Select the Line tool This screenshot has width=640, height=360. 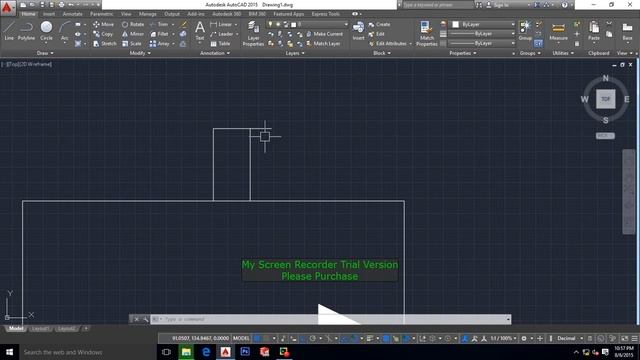[9, 31]
